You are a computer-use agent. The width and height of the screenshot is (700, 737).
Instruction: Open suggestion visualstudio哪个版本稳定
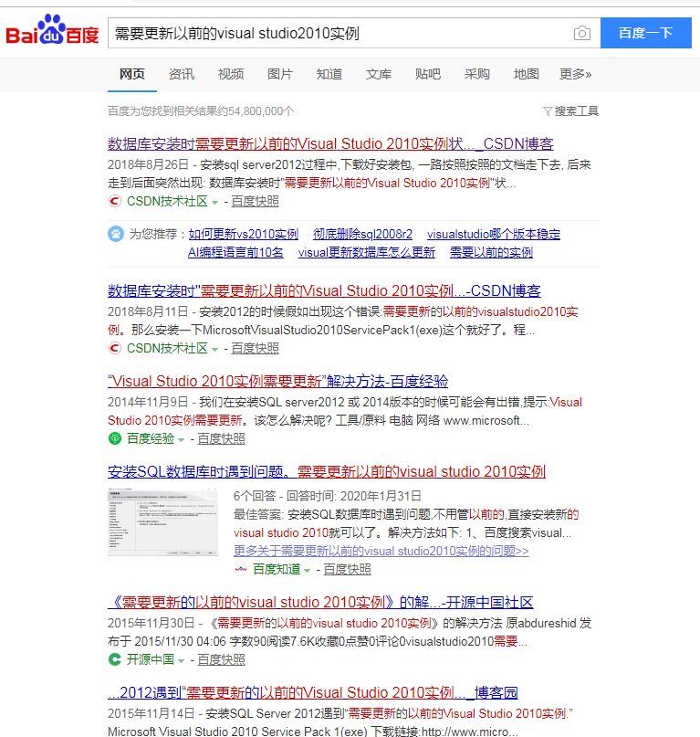(494, 234)
